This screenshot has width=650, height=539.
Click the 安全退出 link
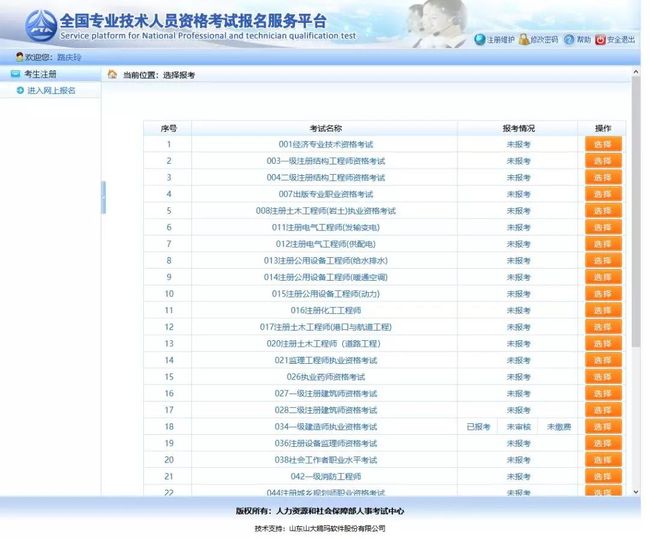(621, 40)
